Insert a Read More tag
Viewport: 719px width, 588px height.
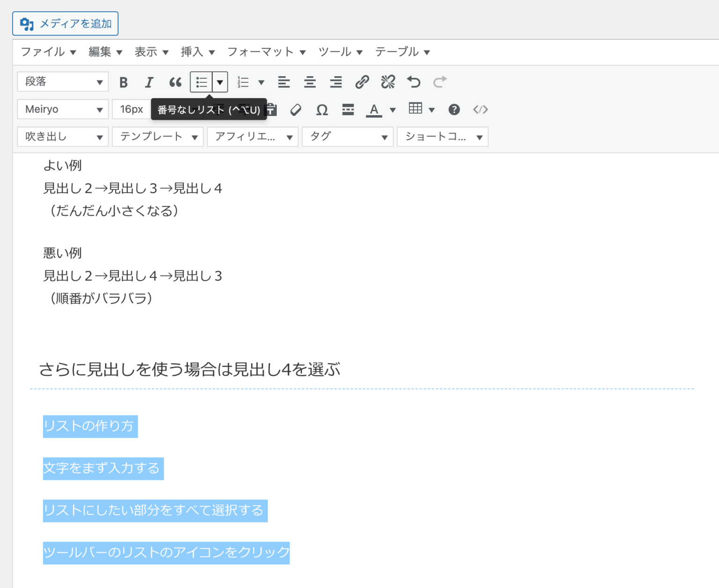pos(348,109)
